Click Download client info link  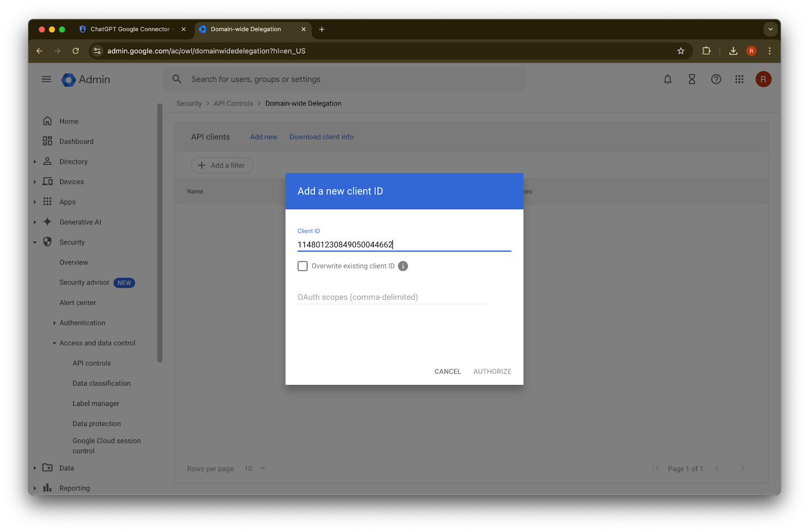pyautogui.click(x=322, y=137)
